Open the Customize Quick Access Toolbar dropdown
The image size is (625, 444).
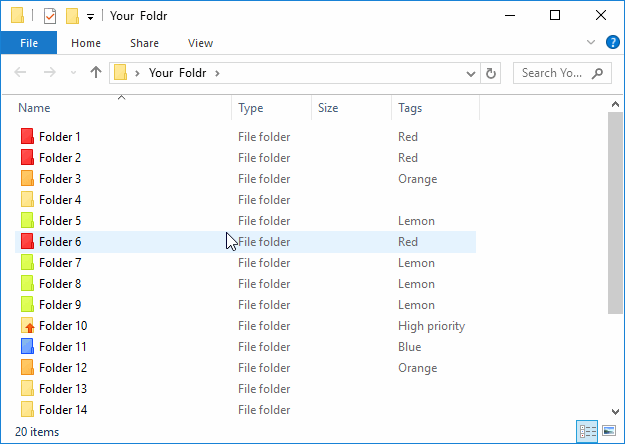tap(90, 17)
